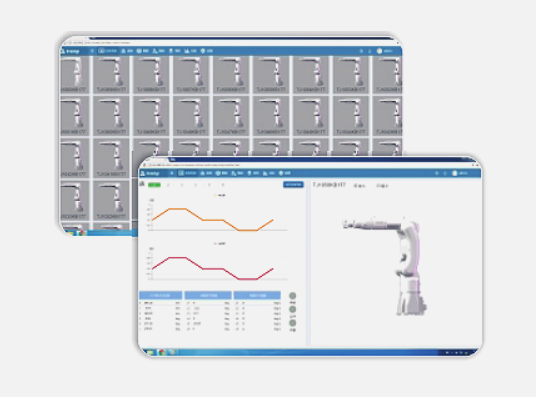Click the app logo in front window header
Image resolution: width=536 pixels, height=397 pixels.
click(150, 173)
